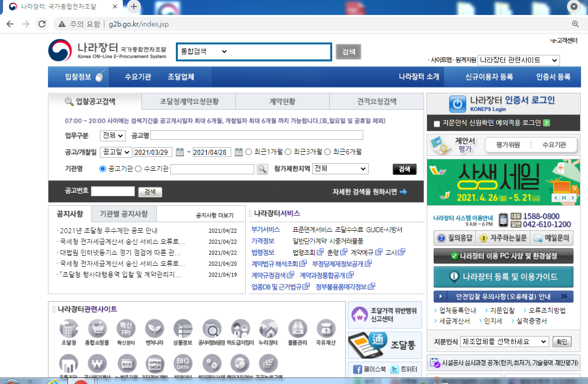Open the browser zoom indicator icon

coord(575,24)
